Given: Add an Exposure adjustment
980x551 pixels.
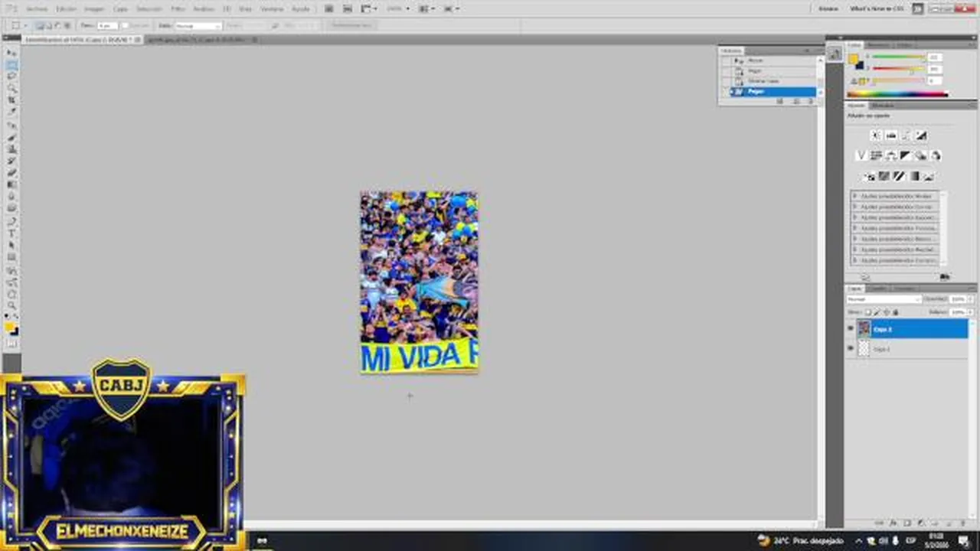Looking at the screenshot, I should [x=922, y=135].
